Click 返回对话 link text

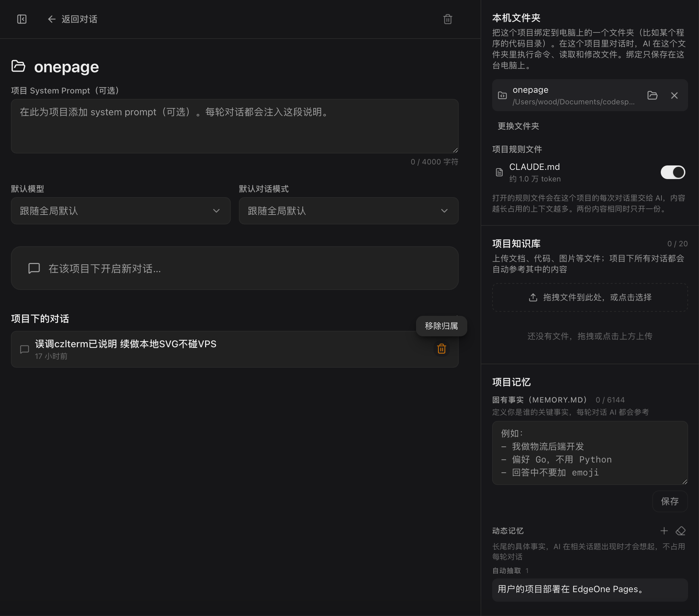[79, 19]
